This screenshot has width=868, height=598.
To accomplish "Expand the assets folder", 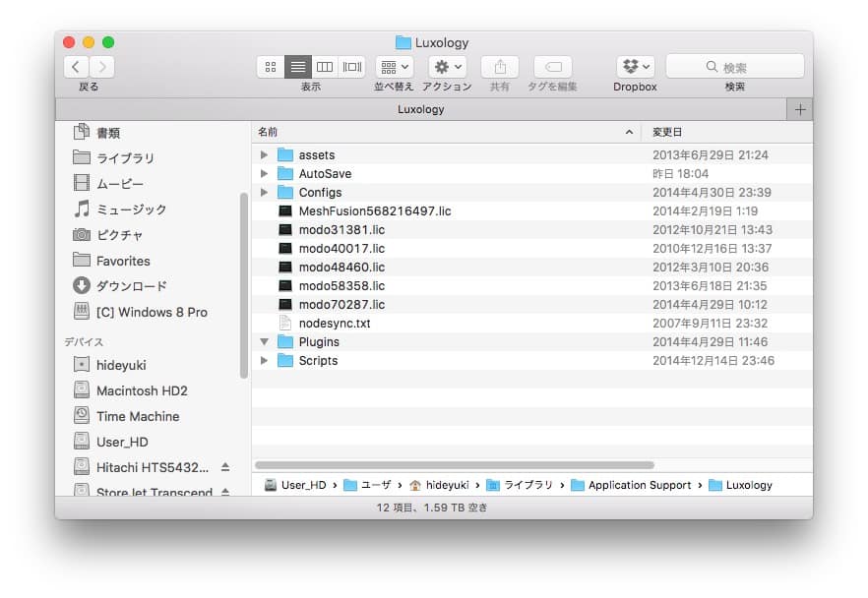I will 264,155.
